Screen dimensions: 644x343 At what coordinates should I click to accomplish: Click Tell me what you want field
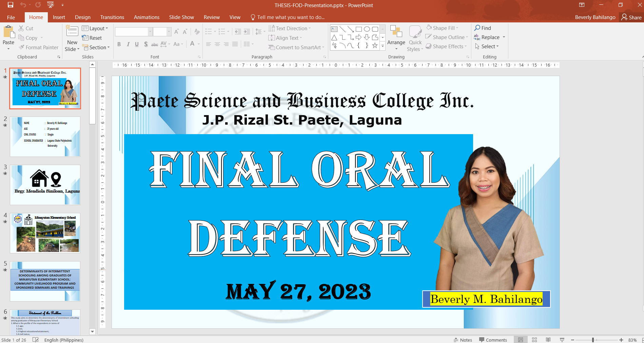288,17
